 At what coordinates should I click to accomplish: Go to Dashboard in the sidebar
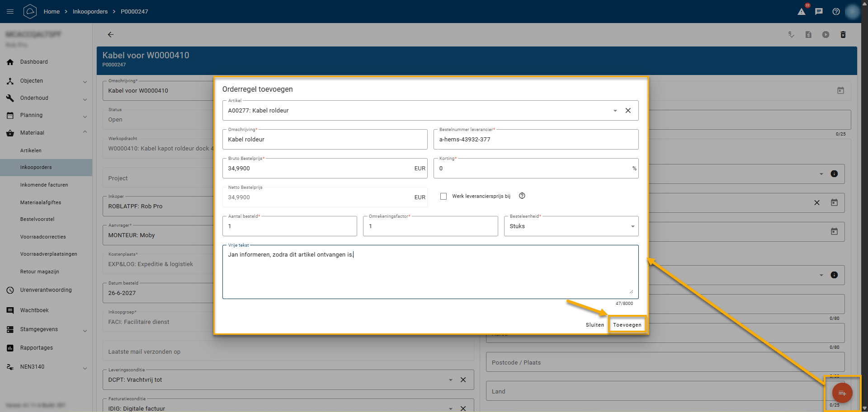tap(34, 62)
